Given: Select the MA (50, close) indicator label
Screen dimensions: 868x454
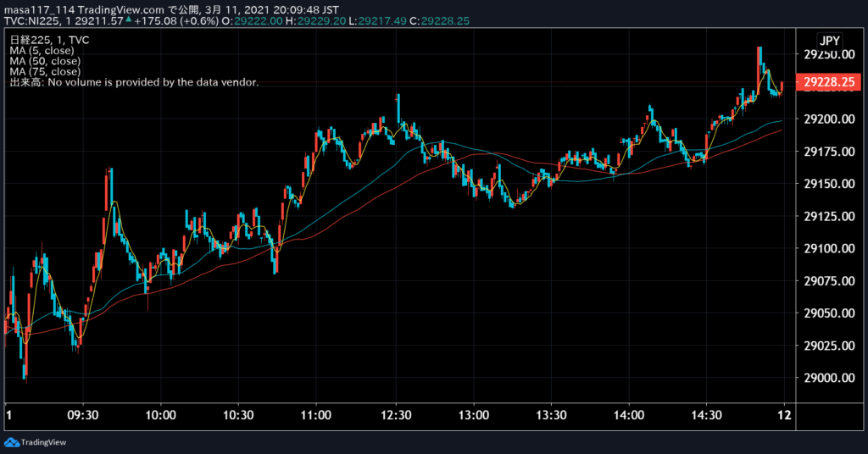Looking at the screenshot, I should (x=45, y=61).
